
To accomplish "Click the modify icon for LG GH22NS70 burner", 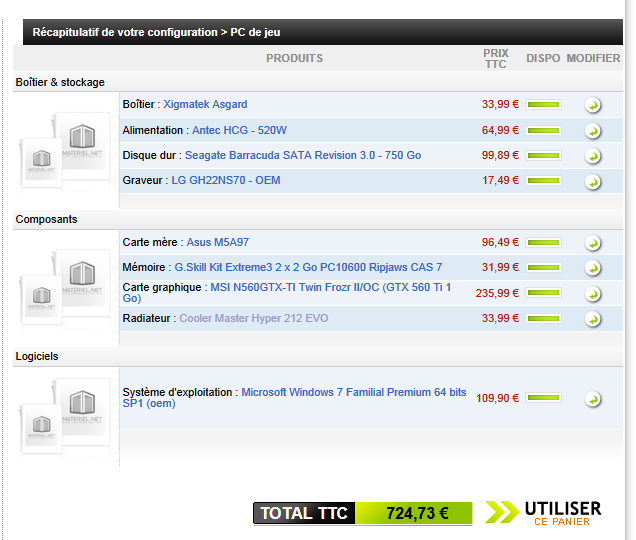I will pos(593,182).
